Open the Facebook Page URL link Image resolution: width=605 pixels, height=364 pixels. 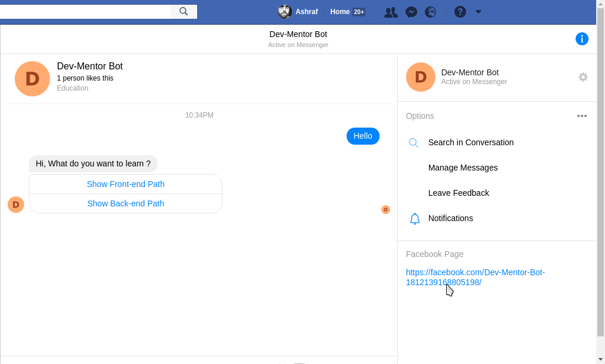(476, 277)
